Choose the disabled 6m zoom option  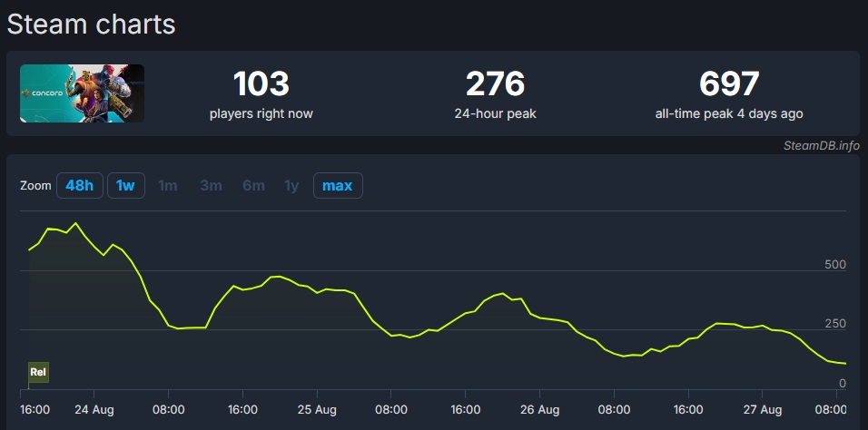(253, 186)
